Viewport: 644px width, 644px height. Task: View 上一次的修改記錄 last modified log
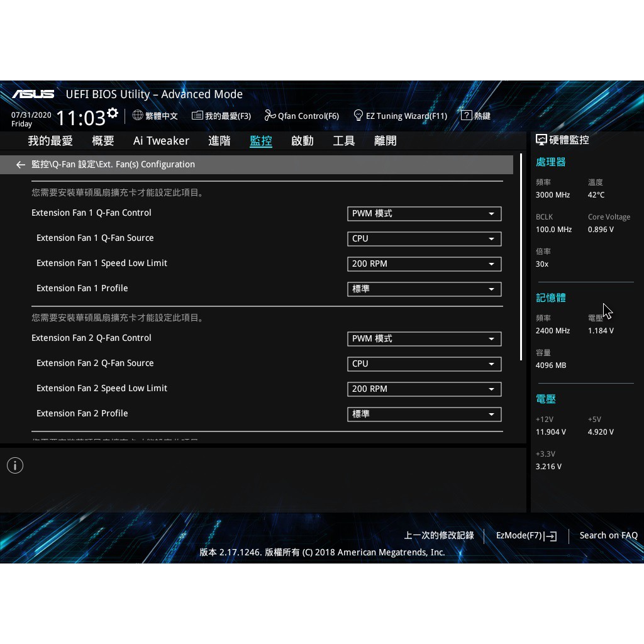[x=439, y=536]
